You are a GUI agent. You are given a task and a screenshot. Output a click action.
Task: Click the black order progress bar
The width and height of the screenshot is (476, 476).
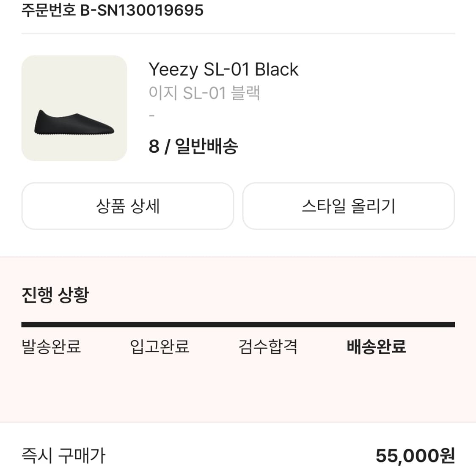tap(238, 325)
